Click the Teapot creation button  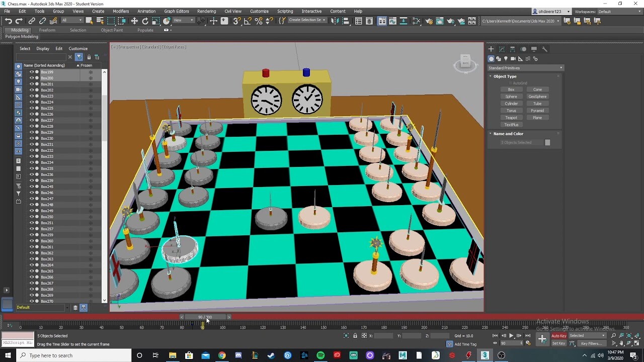click(x=511, y=117)
